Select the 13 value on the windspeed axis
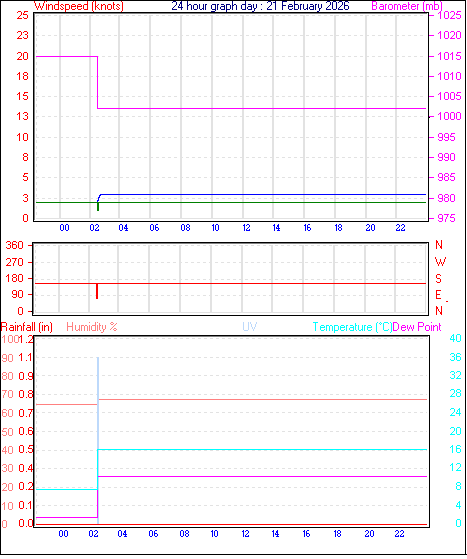The image size is (467, 559). (x=22, y=116)
